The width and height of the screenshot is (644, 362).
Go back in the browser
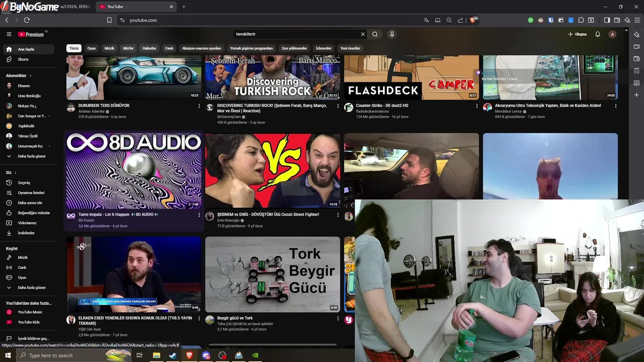coord(7,20)
